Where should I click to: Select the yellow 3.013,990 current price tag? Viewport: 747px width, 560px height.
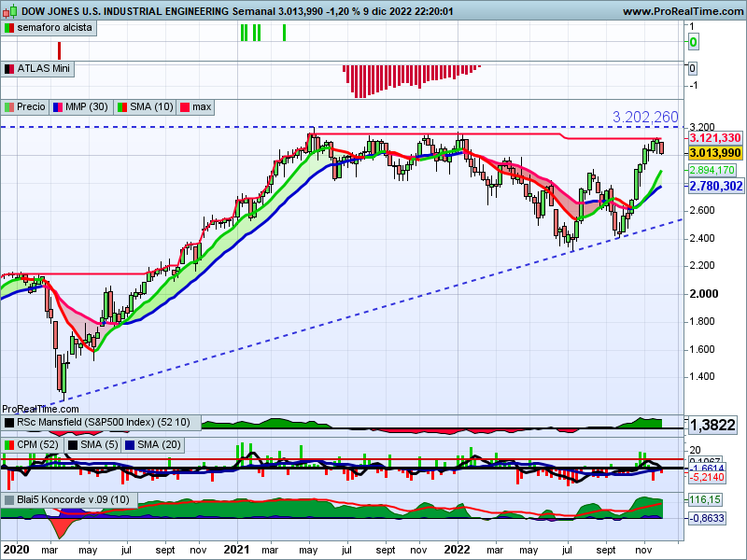(715, 153)
